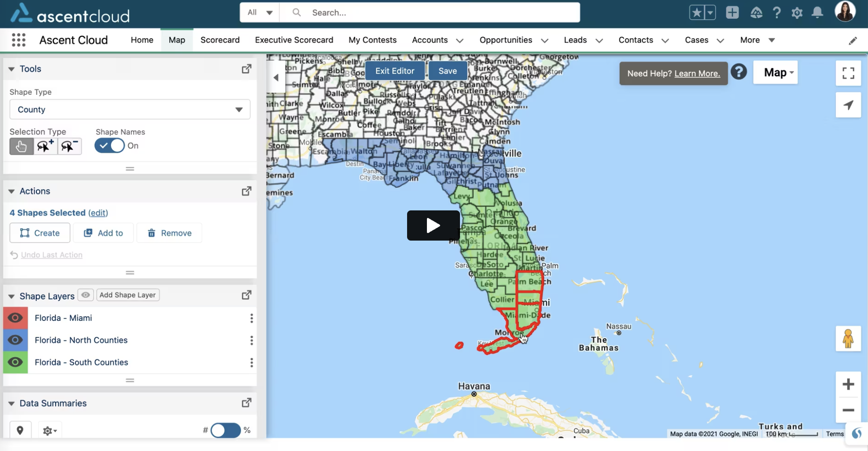
Task: Click the Exit Editor button
Action: click(x=395, y=71)
